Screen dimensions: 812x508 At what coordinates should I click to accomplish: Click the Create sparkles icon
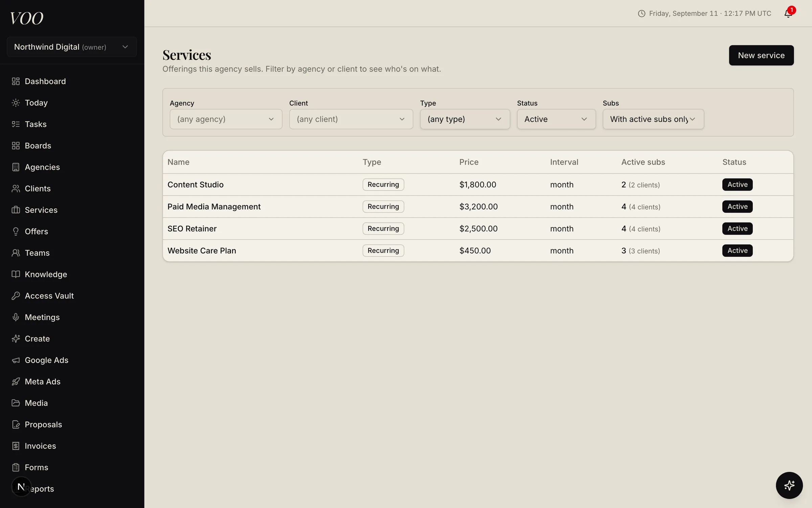[x=16, y=339]
